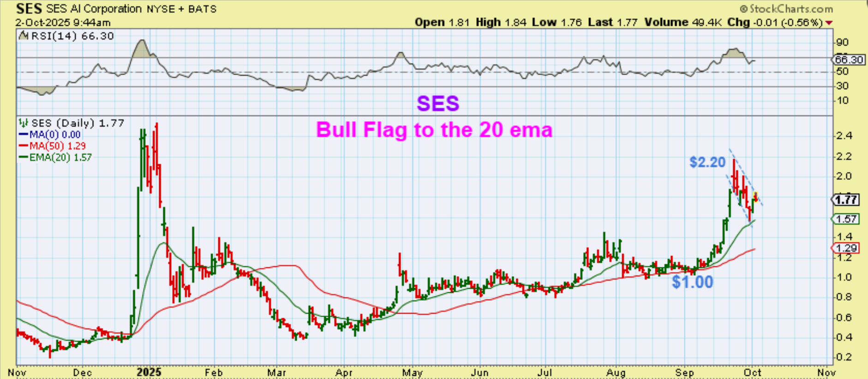868x379 pixels.
Task: Click the "Jul" date axis label
Action: [x=545, y=372]
